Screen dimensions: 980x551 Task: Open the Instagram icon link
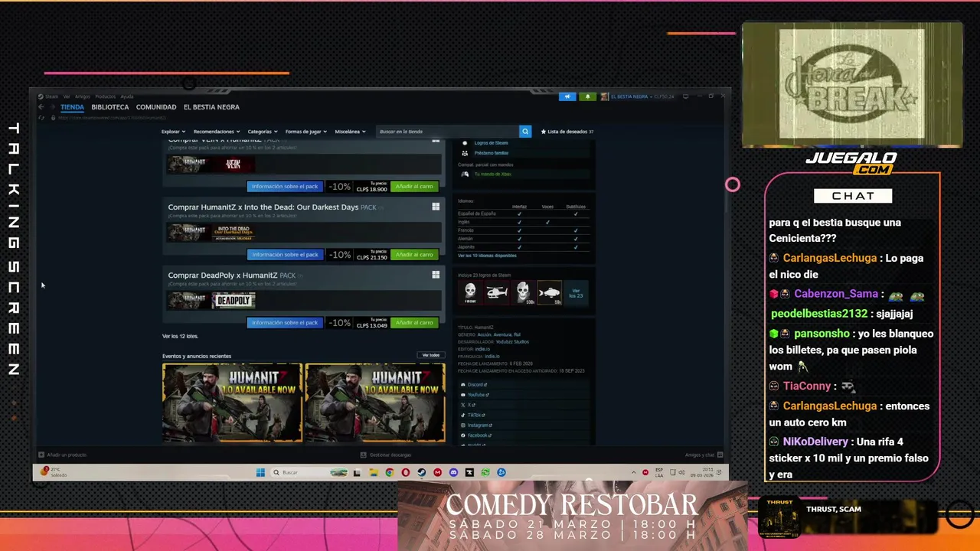click(463, 425)
